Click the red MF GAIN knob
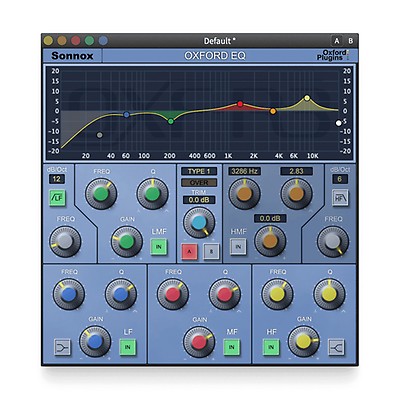Image resolution: width=400 pixels, height=400 pixels. pos(199,342)
